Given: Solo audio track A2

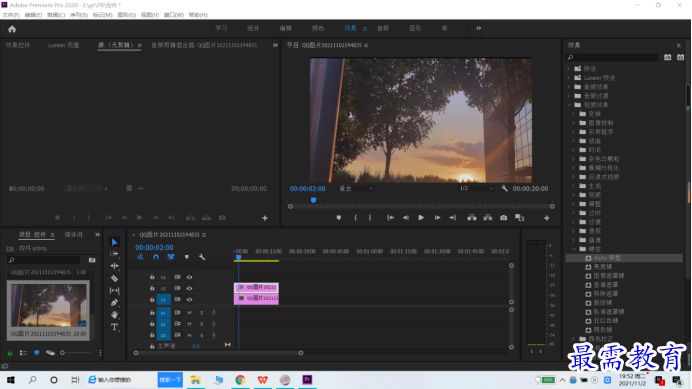Looking at the screenshot, I should [202, 324].
